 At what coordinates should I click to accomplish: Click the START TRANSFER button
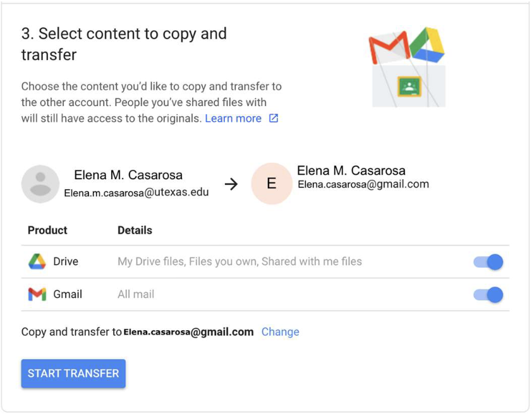pyautogui.click(x=73, y=374)
